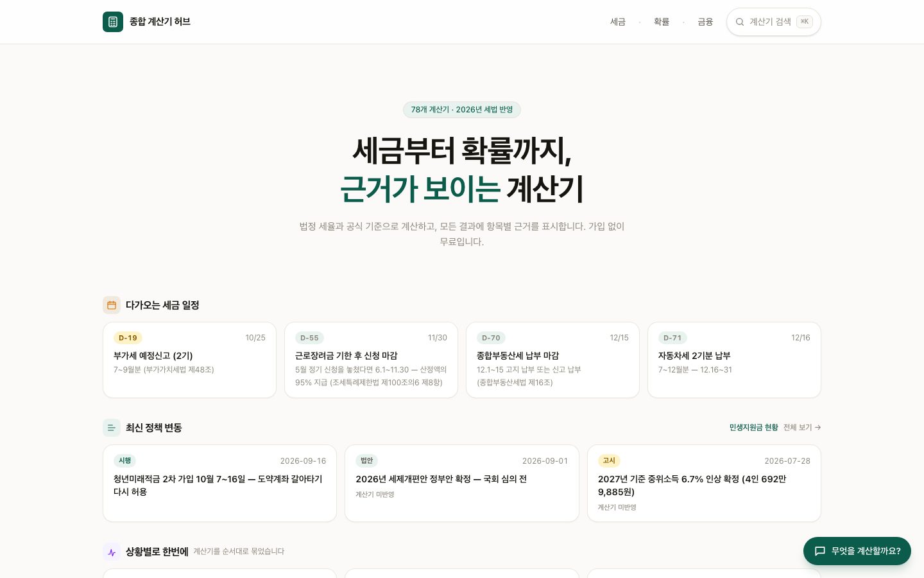Click the 2026-09-16 date text

303,461
